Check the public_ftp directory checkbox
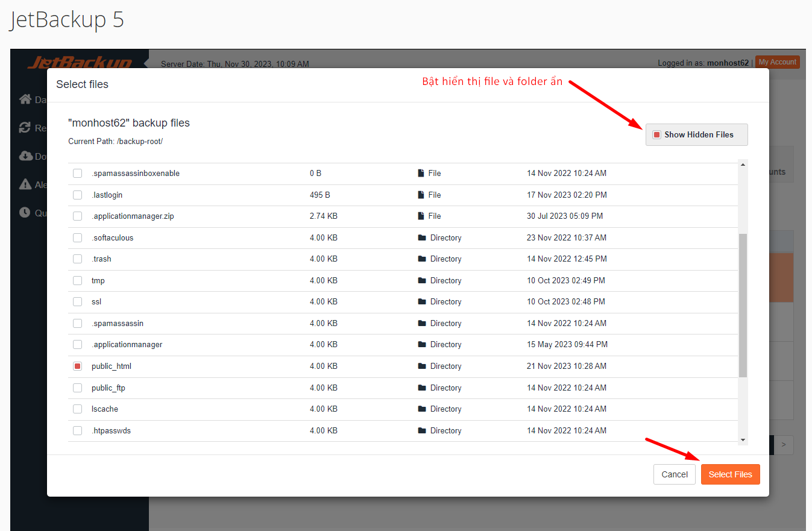 point(77,388)
